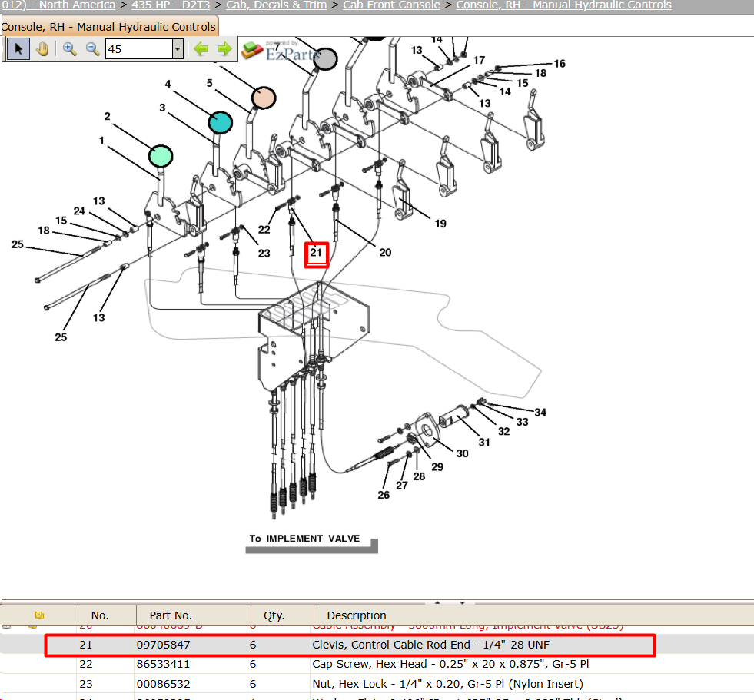Open the Console, RH - Manual Hydraulic Controls tab
754x700 pixels.
tap(108, 27)
